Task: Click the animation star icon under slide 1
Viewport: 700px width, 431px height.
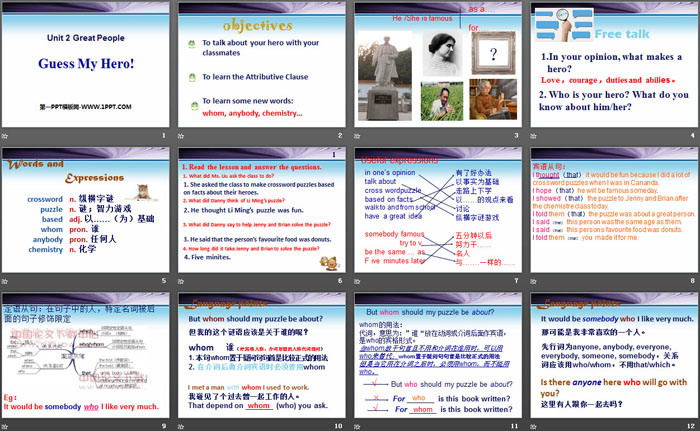Action: click(x=4, y=136)
